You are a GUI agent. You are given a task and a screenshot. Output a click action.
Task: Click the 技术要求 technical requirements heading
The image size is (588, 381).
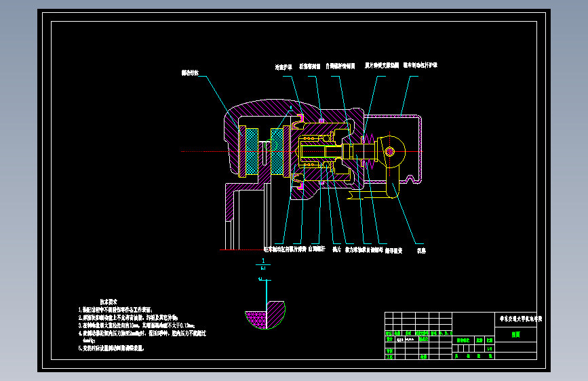(x=109, y=302)
